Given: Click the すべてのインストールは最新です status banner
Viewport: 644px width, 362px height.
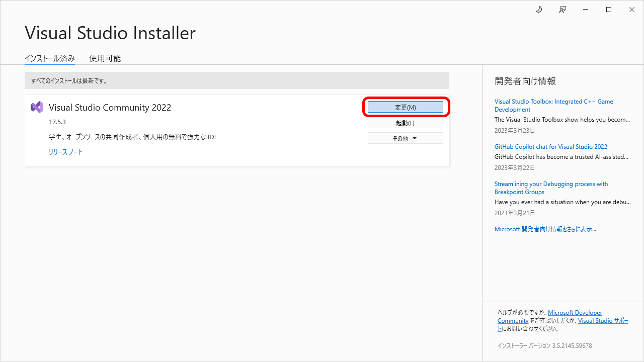Looking at the screenshot, I should point(236,80).
